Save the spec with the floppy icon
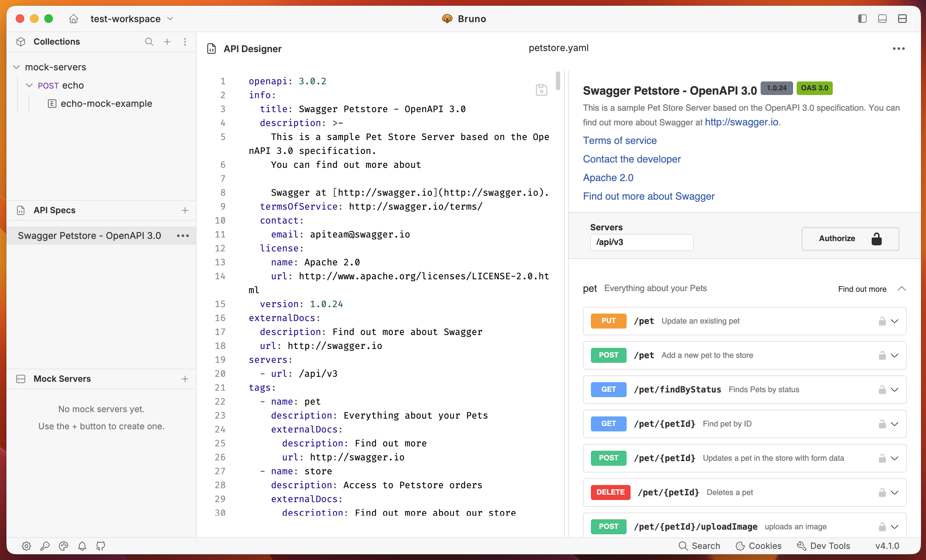The width and height of the screenshot is (926, 560). coord(541,90)
